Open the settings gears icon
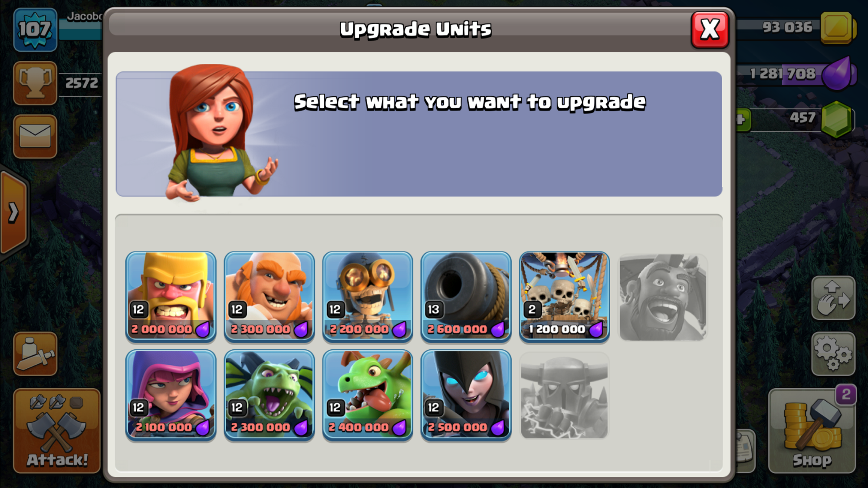868x488 pixels. point(833,354)
